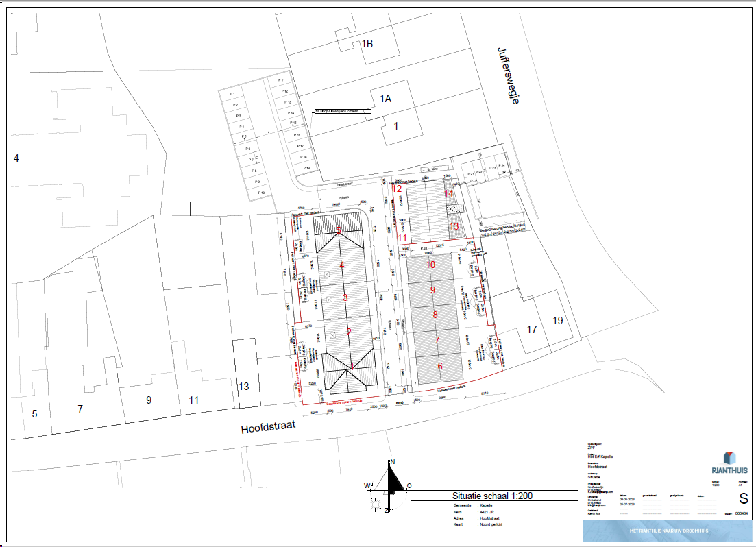The height and width of the screenshot is (547, 756).
Task: Click the RIANTHUIS house logo
Action: click(x=731, y=458)
